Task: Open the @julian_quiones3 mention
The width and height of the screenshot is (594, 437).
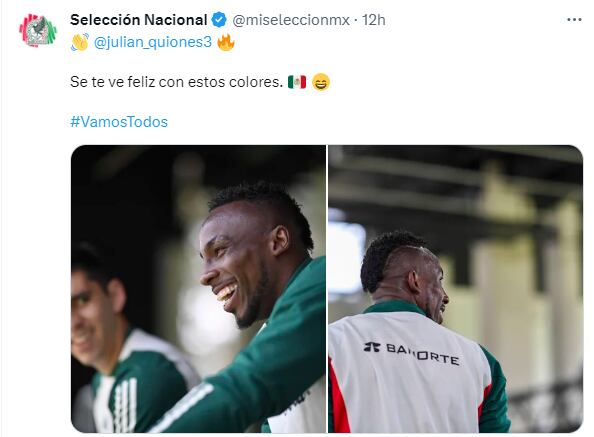Action: [x=152, y=42]
